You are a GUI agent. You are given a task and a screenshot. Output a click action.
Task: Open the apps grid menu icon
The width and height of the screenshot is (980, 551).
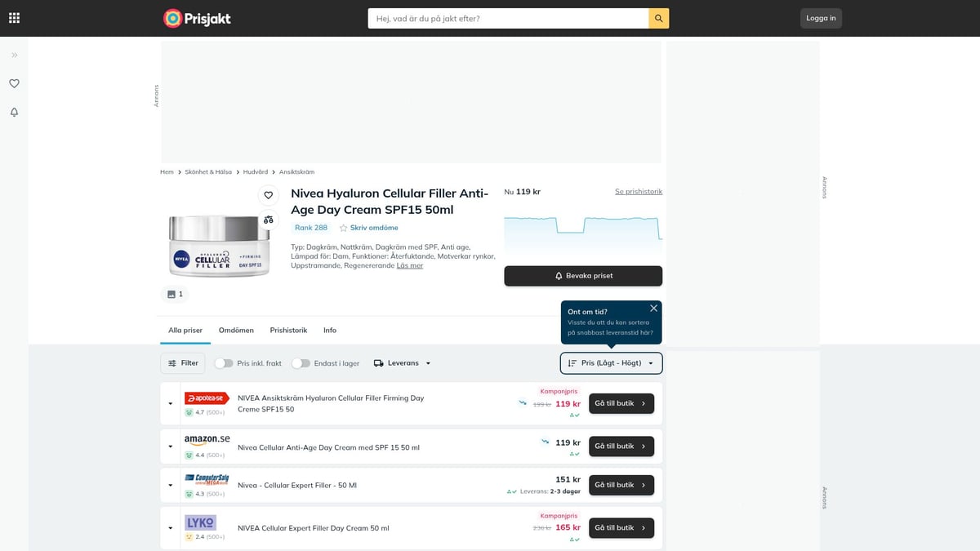point(15,18)
